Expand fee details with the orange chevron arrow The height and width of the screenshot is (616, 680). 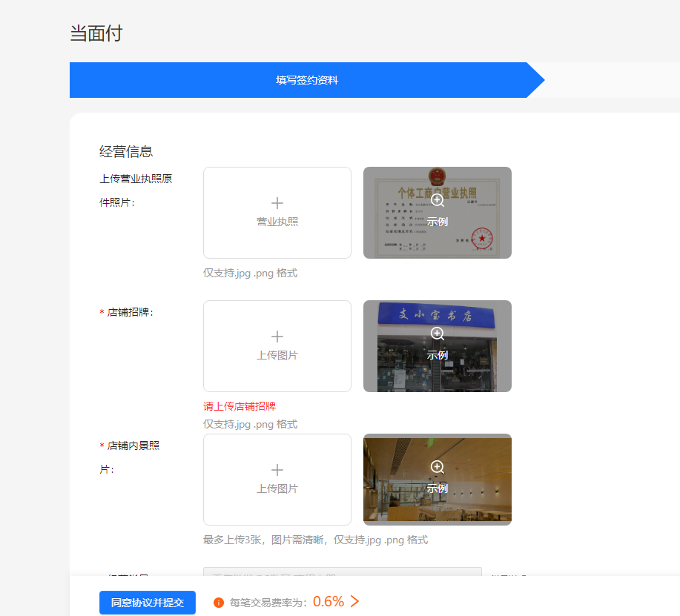click(354, 602)
